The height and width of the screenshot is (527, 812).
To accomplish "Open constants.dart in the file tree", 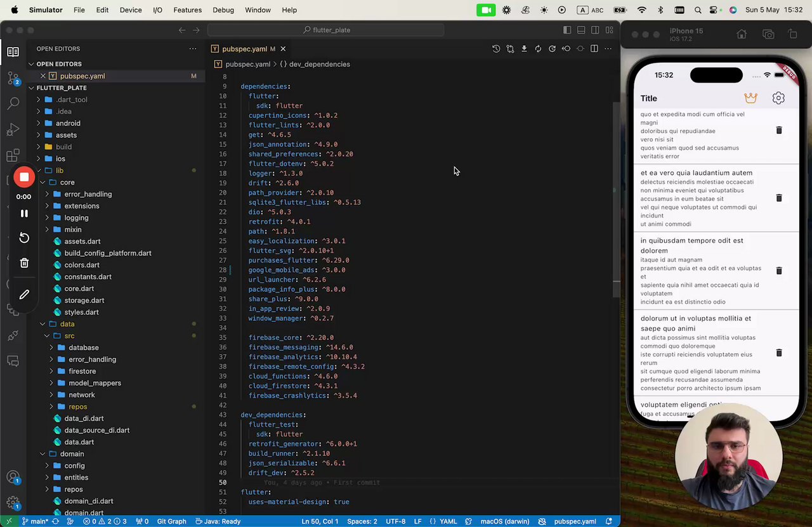I will 88,277.
